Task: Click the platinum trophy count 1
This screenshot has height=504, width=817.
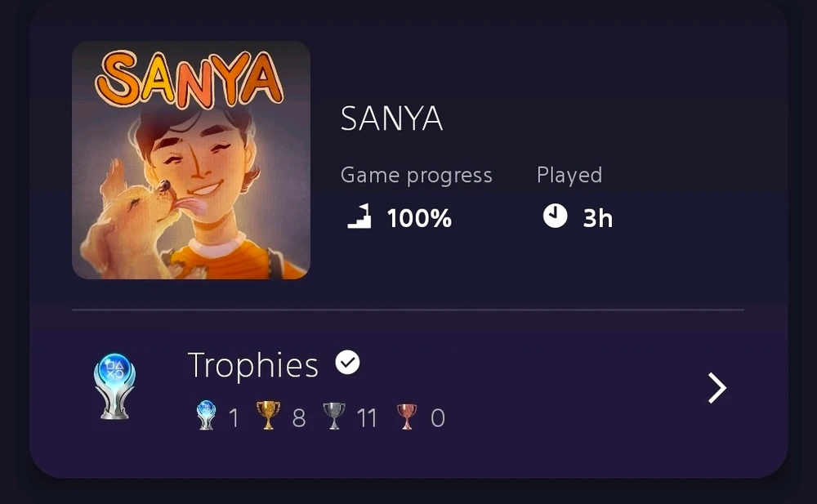Action: tap(234, 418)
